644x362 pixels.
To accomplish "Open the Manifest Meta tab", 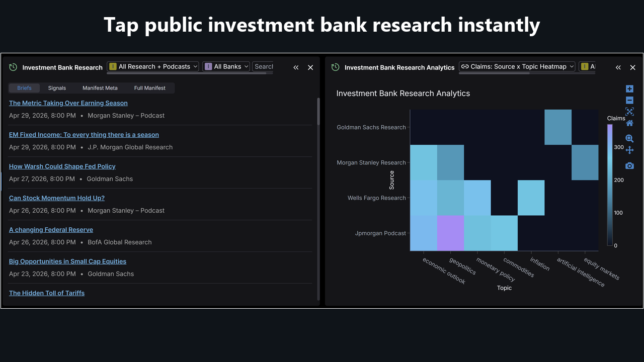I will 100,88.
